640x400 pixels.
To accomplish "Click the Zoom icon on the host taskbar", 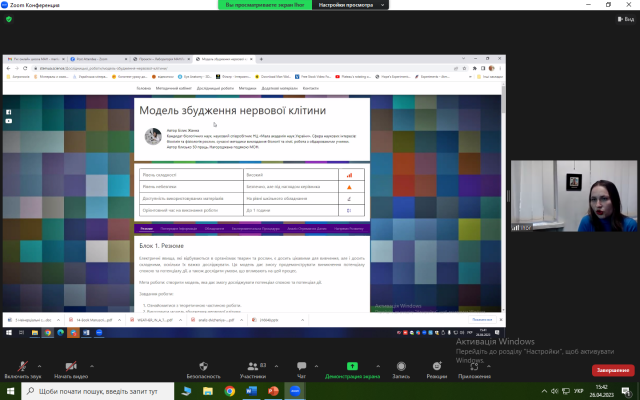I will tap(295, 391).
